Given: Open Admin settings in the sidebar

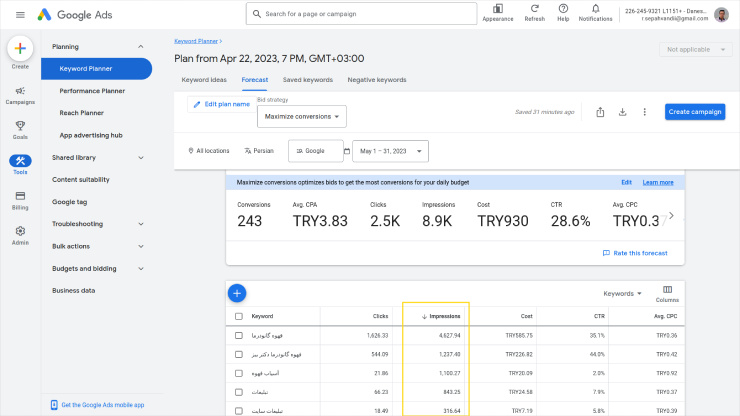Looking at the screenshot, I should (x=20, y=236).
